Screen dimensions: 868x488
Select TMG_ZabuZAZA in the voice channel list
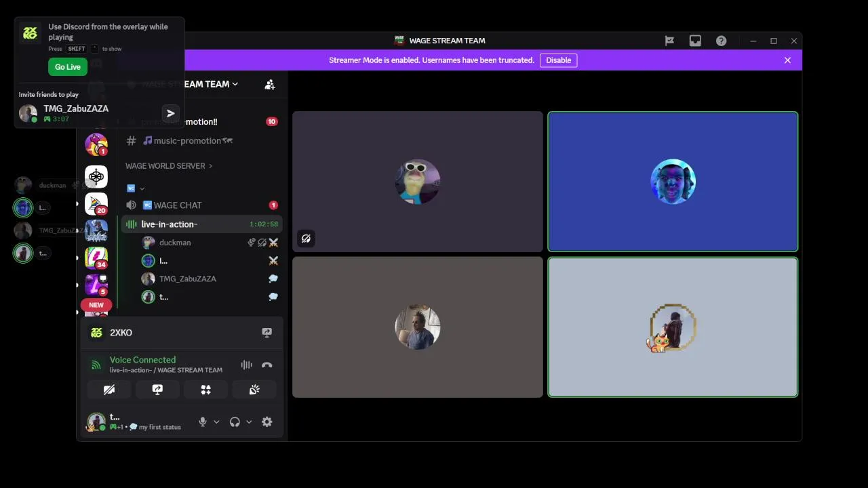pos(209,279)
